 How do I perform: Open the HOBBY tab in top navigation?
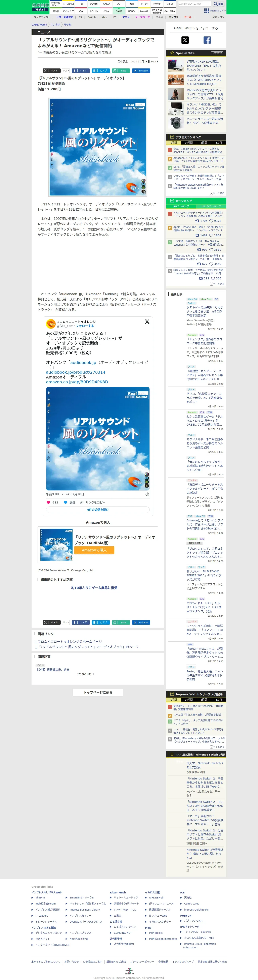(132, 11)
